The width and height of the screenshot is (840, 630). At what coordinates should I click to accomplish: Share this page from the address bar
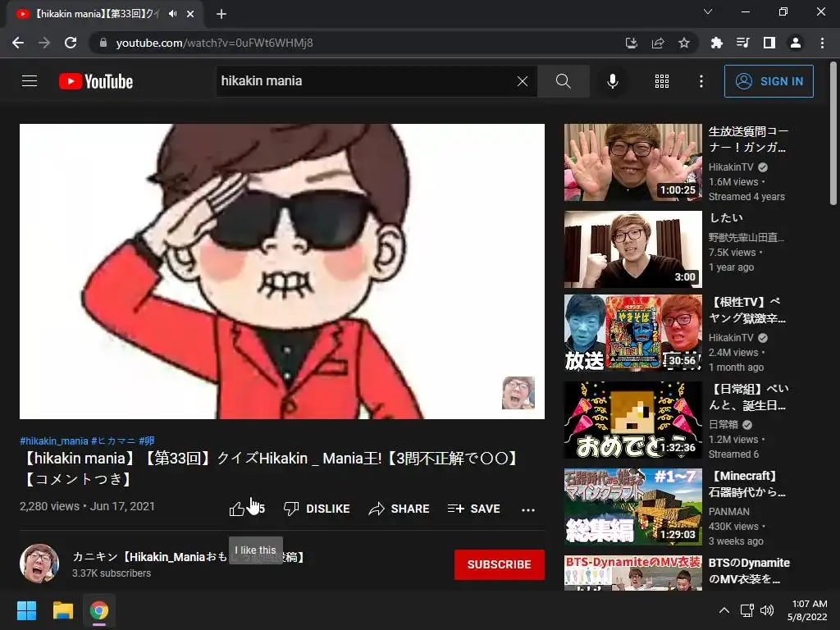point(658,43)
